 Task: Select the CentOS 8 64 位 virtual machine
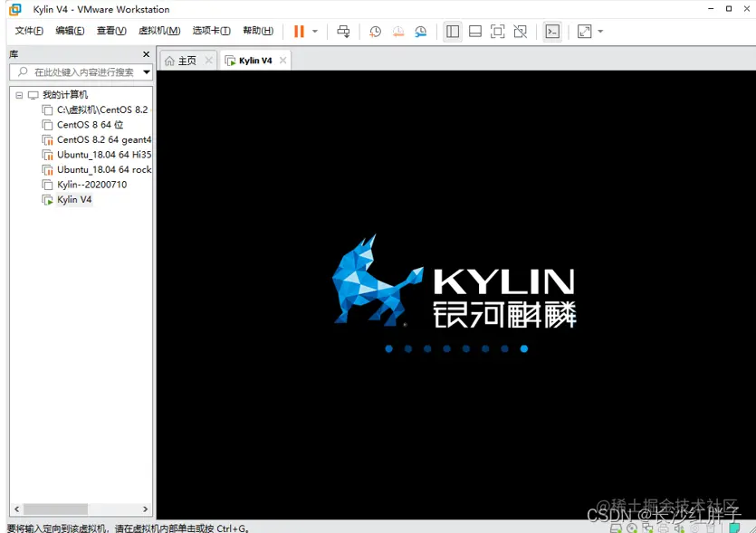(87, 124)
